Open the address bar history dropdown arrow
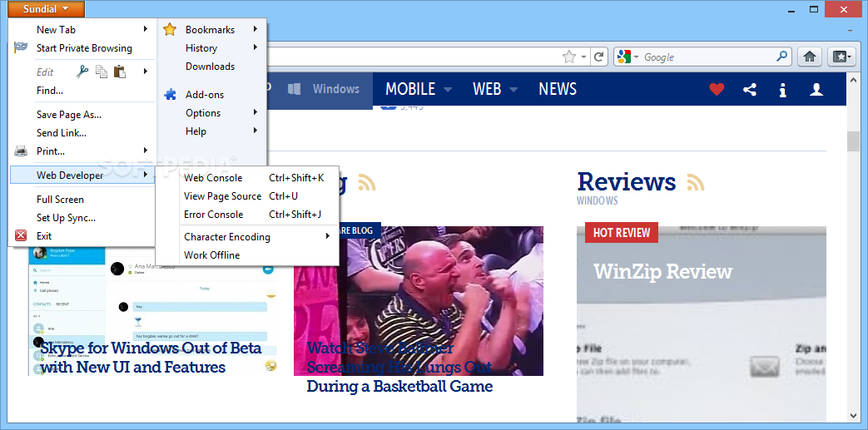This screenshot has width=868, height=430. coord(583,57)
